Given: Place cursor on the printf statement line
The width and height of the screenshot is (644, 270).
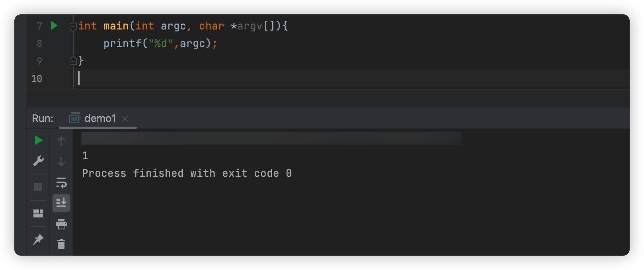Looking at the screenshot, I should pyautogui.click(x=160, y=43).
